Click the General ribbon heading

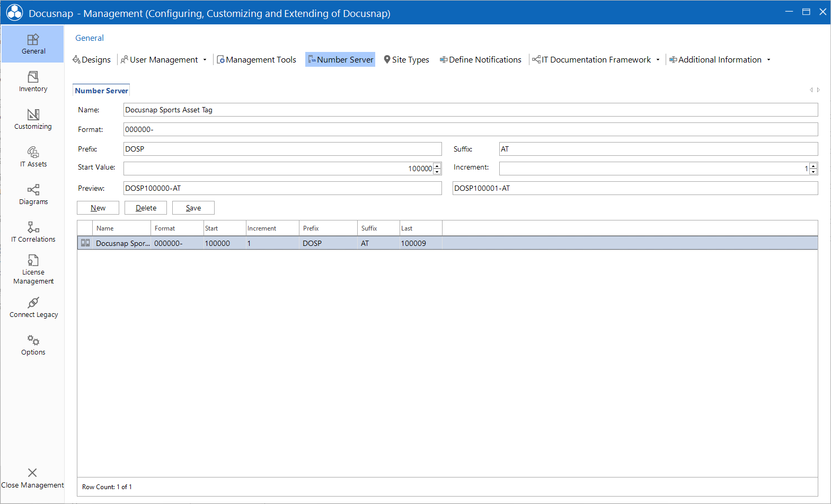[x=90, y=38]
